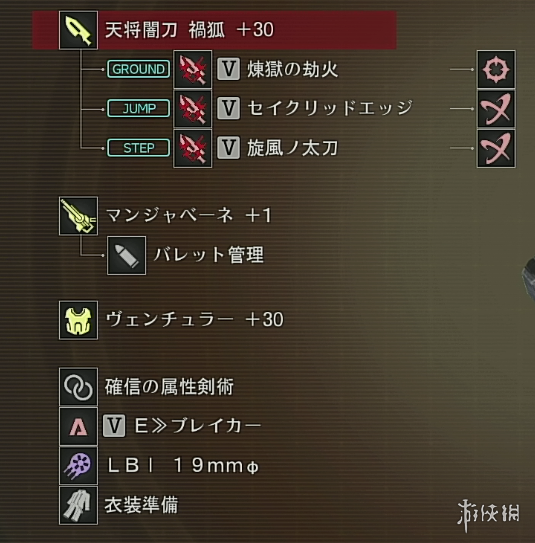Open the バレット管理 bullet icon
535x543 pixels.
tap(126, 256)
